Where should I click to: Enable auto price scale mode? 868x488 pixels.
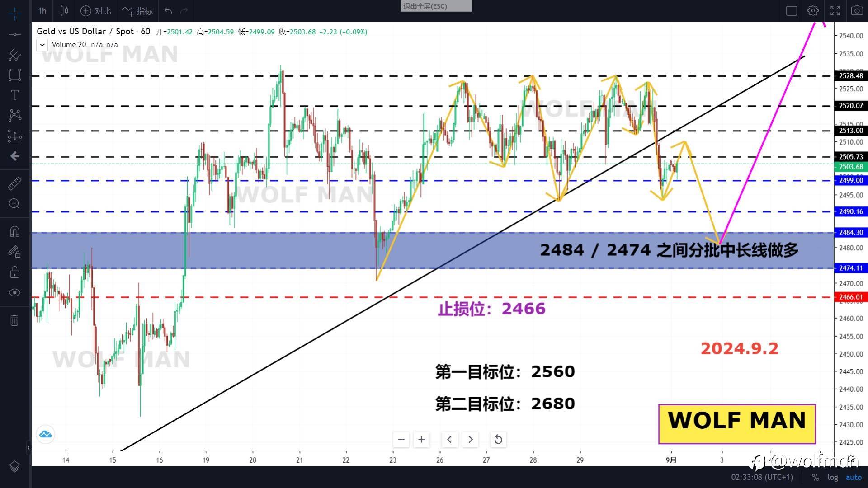coord(854,477)
